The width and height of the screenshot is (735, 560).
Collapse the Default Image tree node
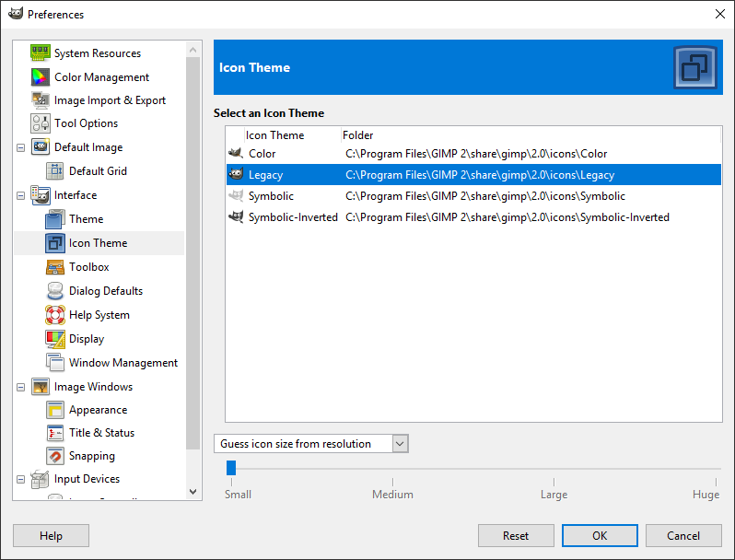click(20, 147)
